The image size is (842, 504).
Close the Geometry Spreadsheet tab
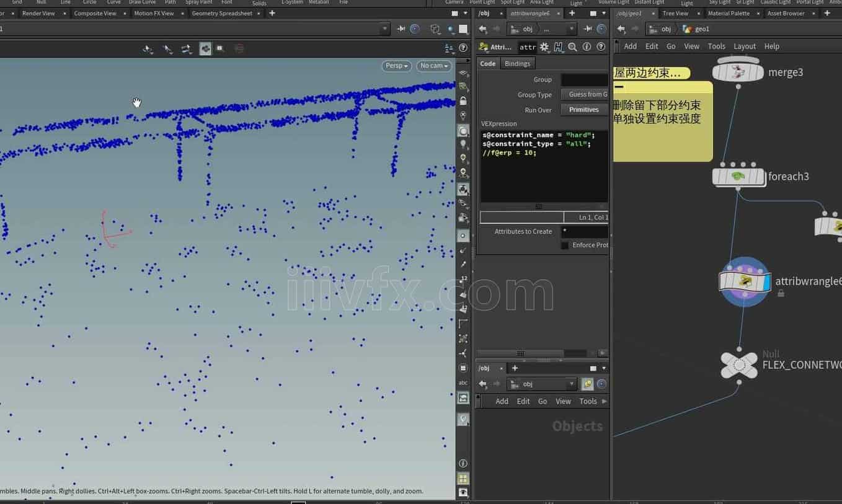tap(259, 13)
